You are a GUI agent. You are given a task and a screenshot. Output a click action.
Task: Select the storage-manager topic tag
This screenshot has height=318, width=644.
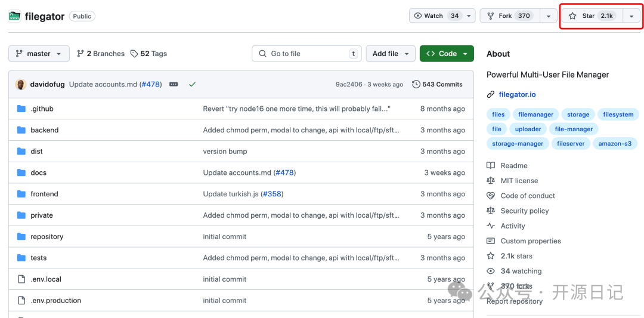pyautogui.click(x=518, y=144)
